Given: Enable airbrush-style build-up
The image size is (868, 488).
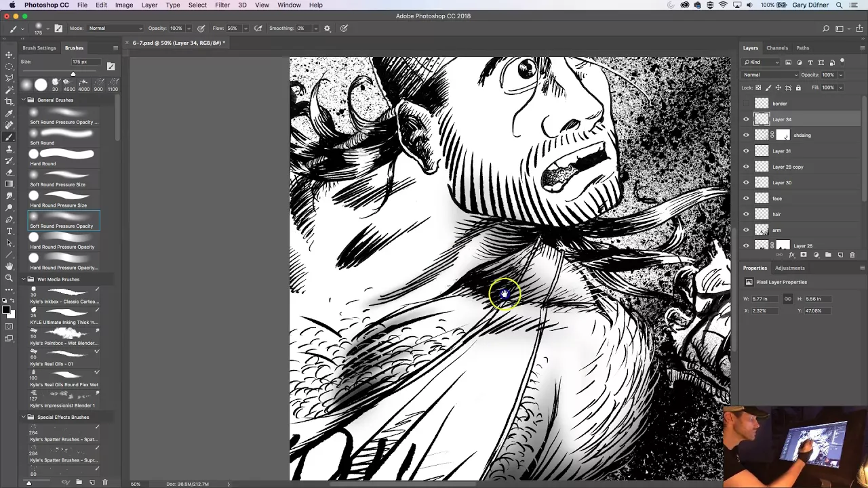Looking at the screenshot, I should click(258, 28).
